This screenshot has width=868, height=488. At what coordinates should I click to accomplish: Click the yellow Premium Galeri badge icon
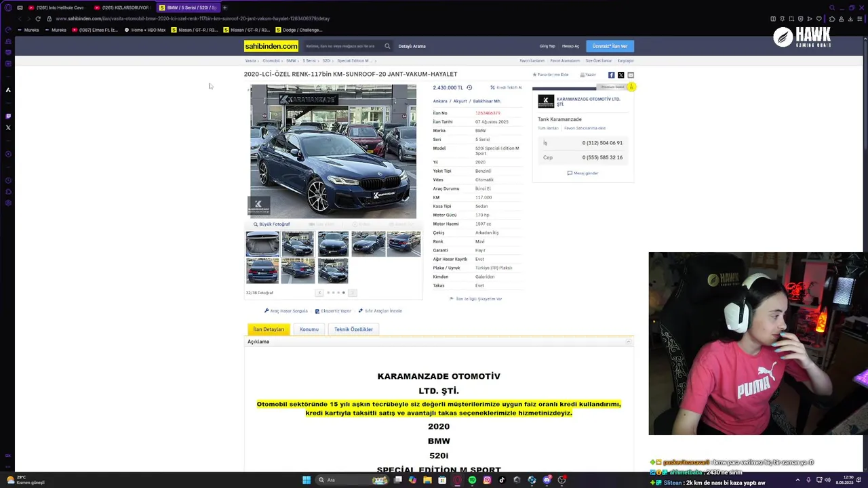pyautogui.click(x=631, y=87)
